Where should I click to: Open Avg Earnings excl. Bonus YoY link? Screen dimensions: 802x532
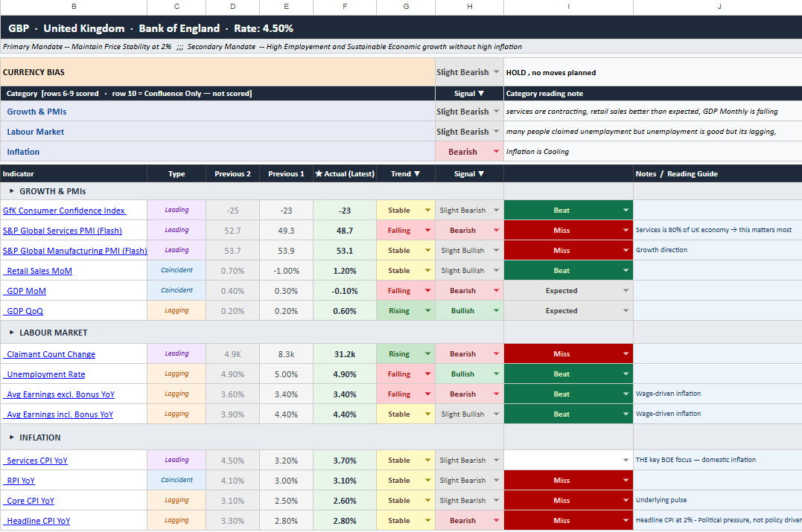pyautogui.click(x=60, y=394)
